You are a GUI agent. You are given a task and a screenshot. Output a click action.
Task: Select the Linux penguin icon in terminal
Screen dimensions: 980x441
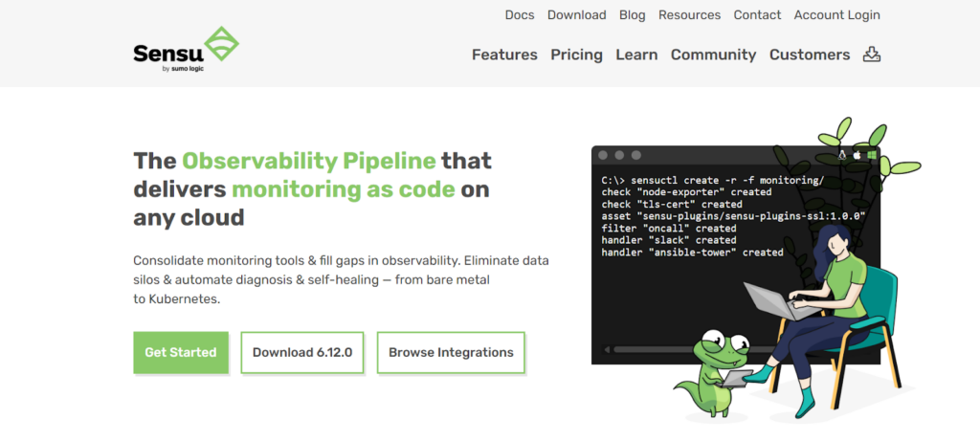[842, 155]
